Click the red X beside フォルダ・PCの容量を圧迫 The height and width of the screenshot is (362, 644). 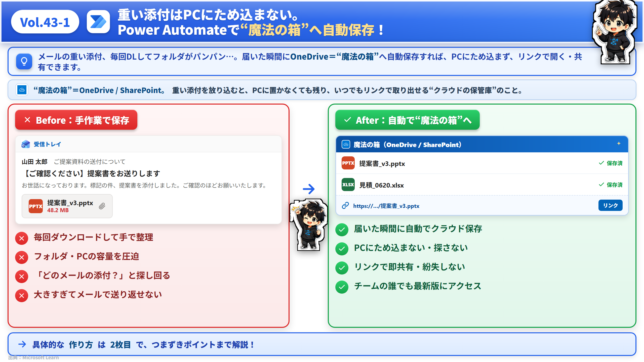(22, 257)
